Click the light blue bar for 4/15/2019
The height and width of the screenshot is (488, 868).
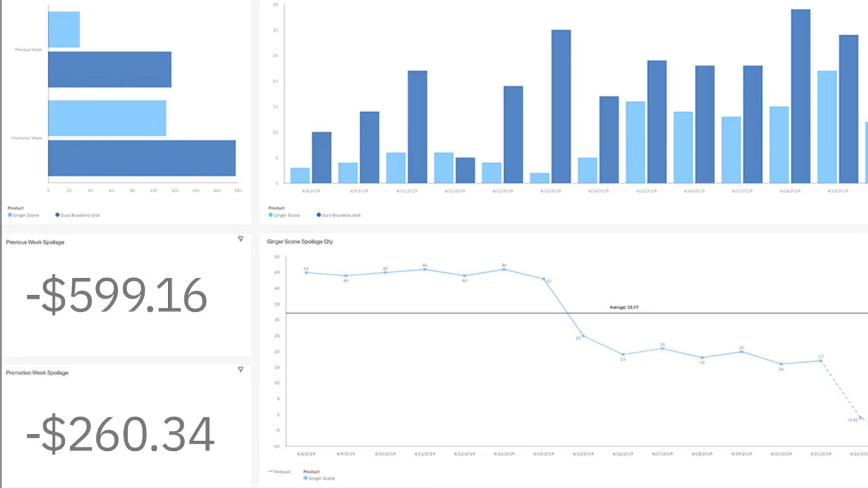pos(635,142)
